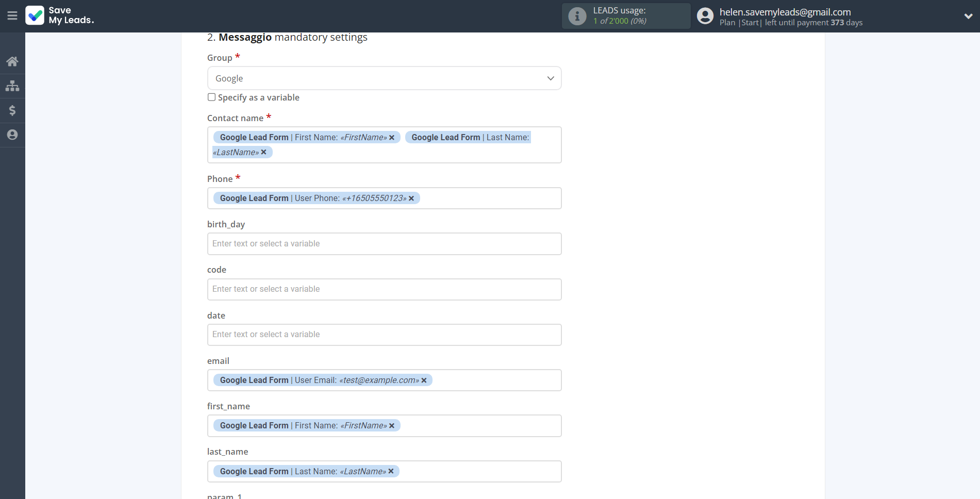Open the connections sitemap sidebar icon
The width and height of the screenshot is (980, 499).
(x=12, y=86)
